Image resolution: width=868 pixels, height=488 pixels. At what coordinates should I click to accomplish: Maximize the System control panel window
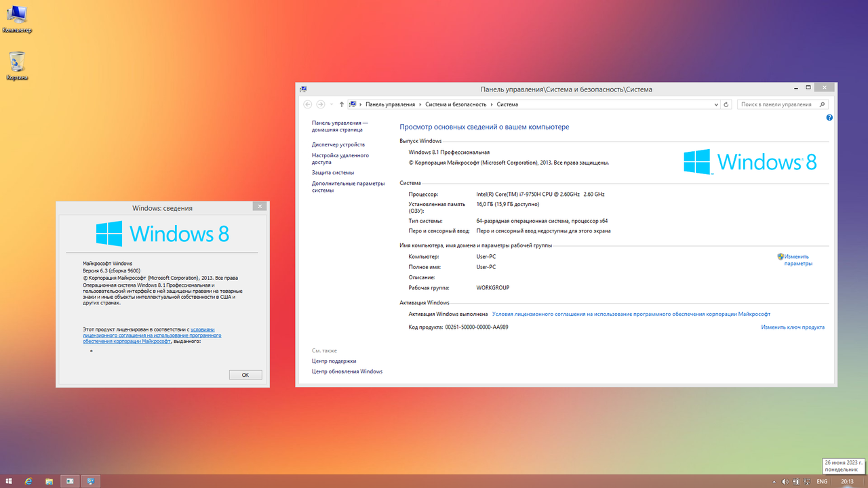808,87
